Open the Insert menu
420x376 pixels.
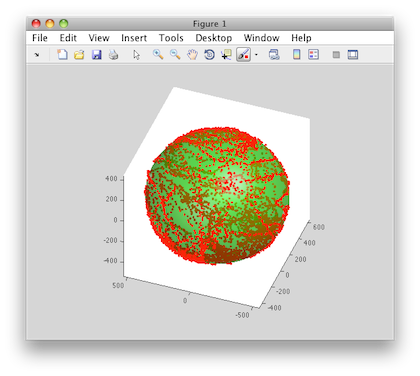click(x=134, y=38)
